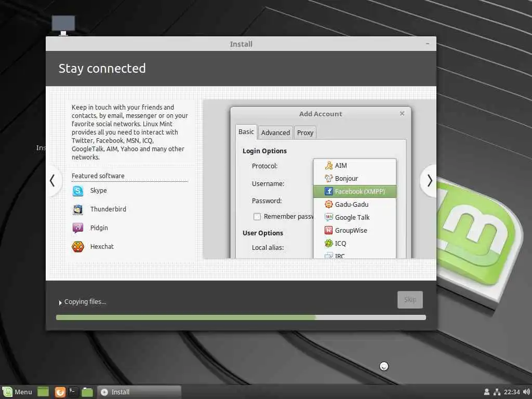
Task: Select the Bonjour protocol icon
Action: [328, 179]
